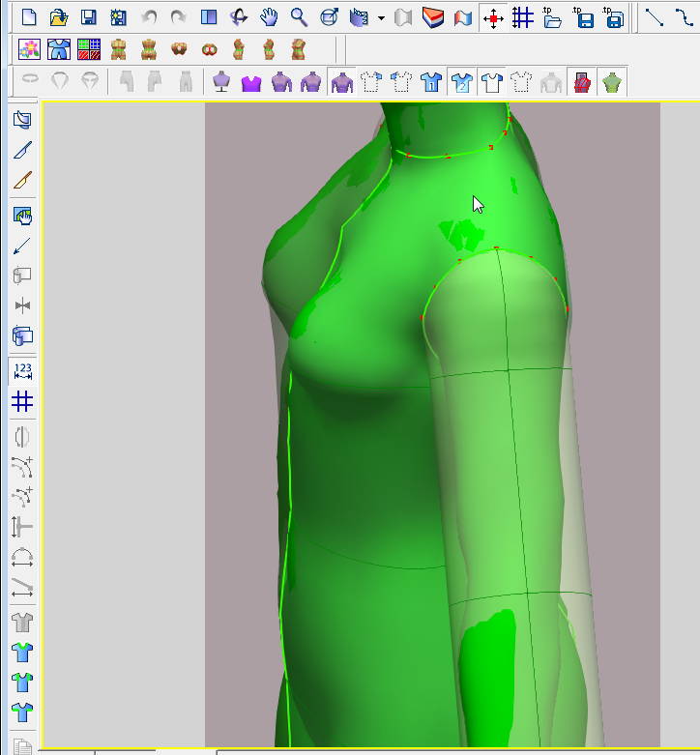Activate the magnifying glass Zoom tool
This screenshot has height=755, width=700.
point(299,17)
